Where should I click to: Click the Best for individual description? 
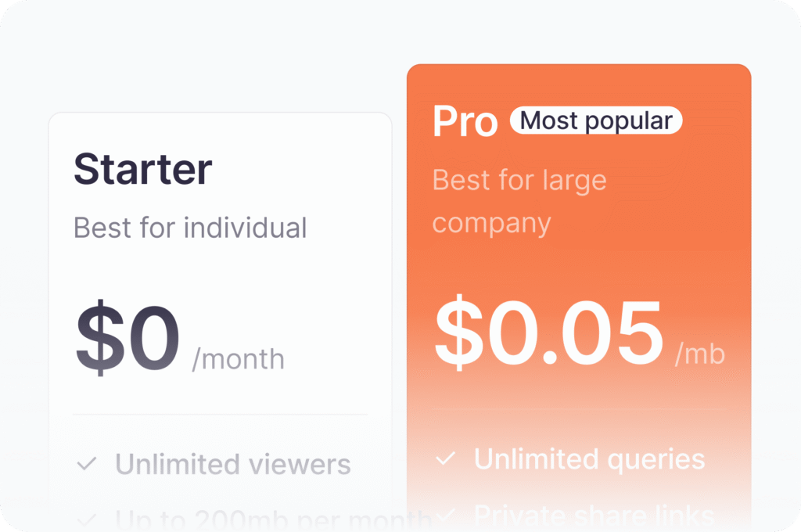click(x=190, y=228)
